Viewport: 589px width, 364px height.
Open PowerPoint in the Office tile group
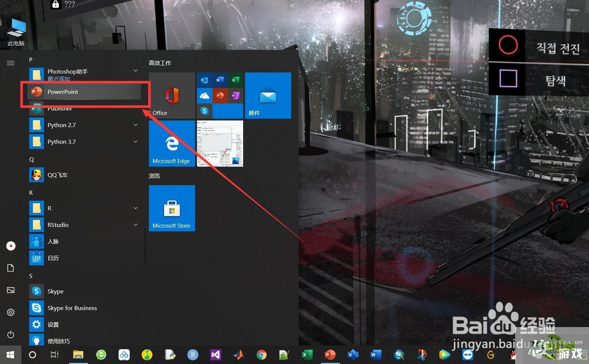(220, 96)
